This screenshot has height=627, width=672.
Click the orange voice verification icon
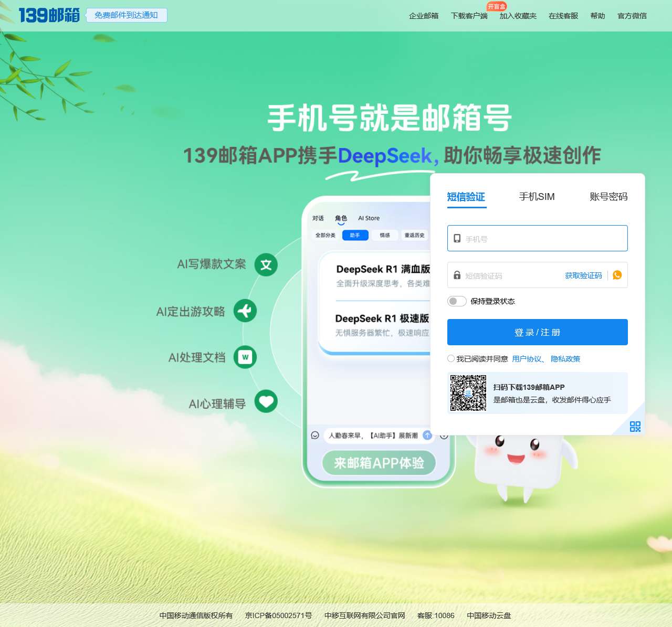pyautogui.click(x=617, y=275)
